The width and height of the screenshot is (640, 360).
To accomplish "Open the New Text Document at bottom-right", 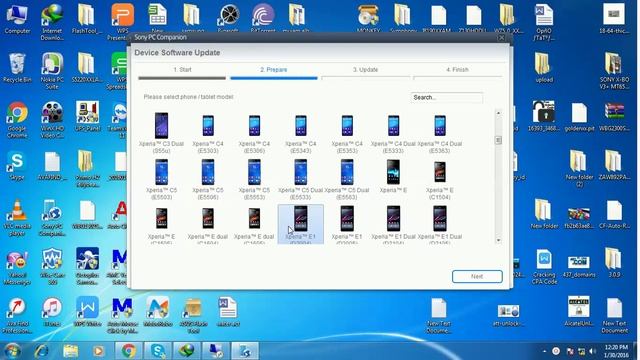I will click(x=614, y=316).
